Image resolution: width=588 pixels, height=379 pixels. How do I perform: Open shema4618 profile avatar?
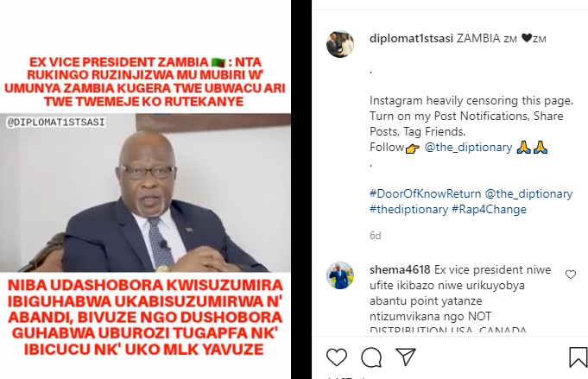tap(340, 275)
